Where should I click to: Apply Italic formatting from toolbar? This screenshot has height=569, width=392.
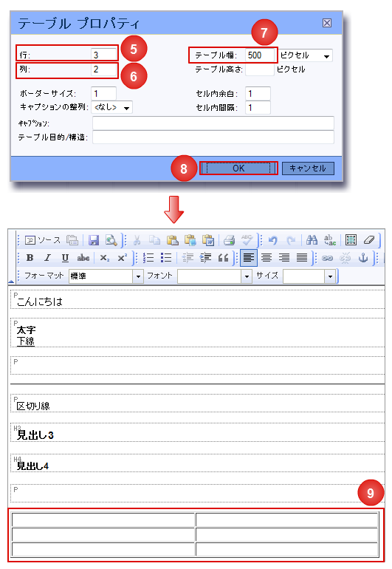pos(47,258)
